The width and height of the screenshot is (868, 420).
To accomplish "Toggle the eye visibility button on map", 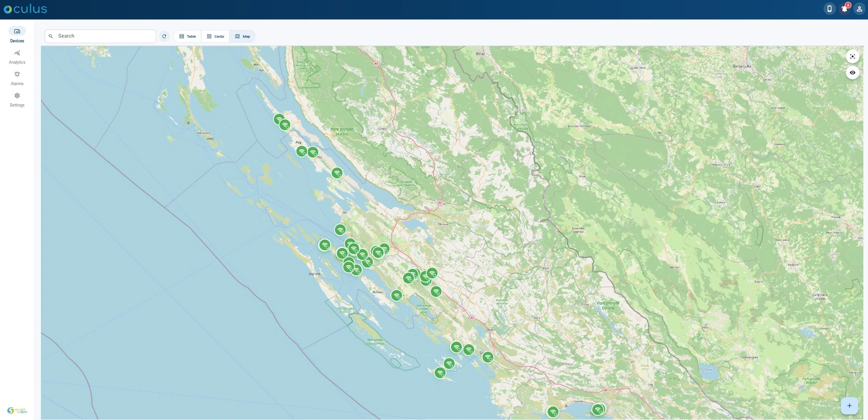I will click(853, 73).
